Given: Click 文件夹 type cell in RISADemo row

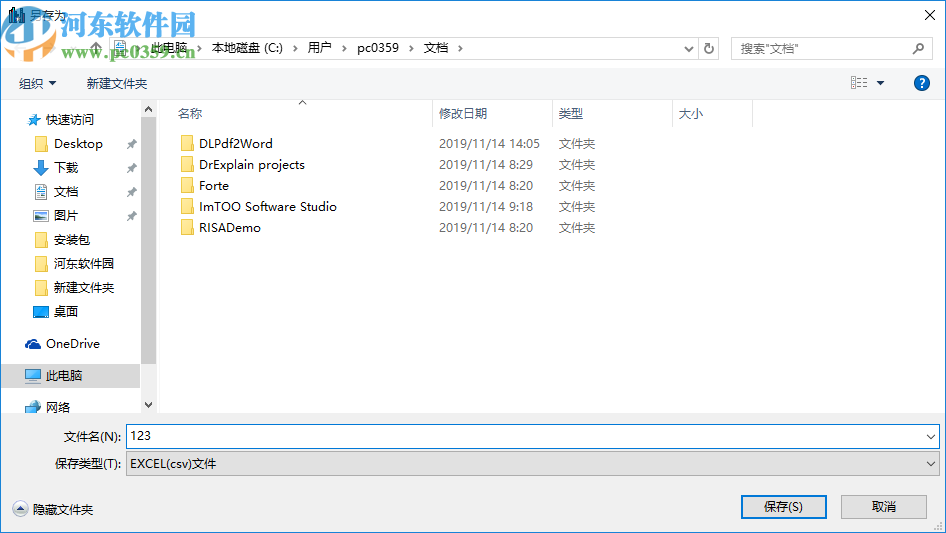Looking at the screenshot, I should tap(577, 228).
